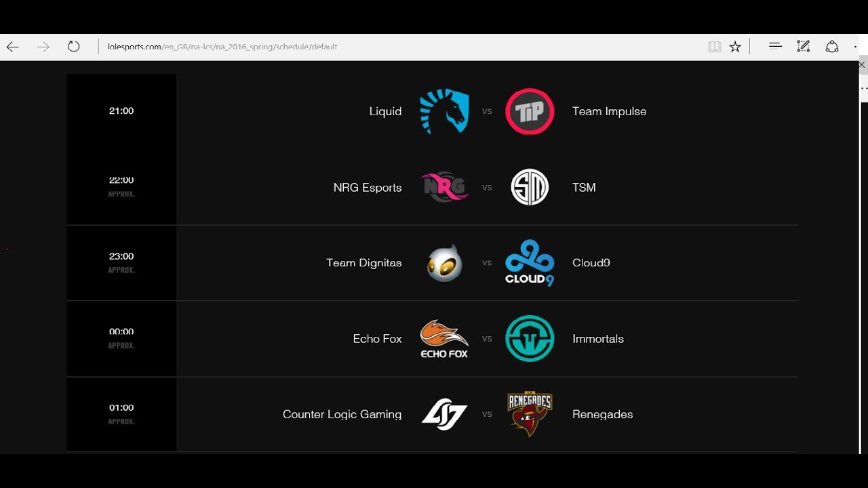
Task: Add page to favorites star
Action: tap(735, 47)
